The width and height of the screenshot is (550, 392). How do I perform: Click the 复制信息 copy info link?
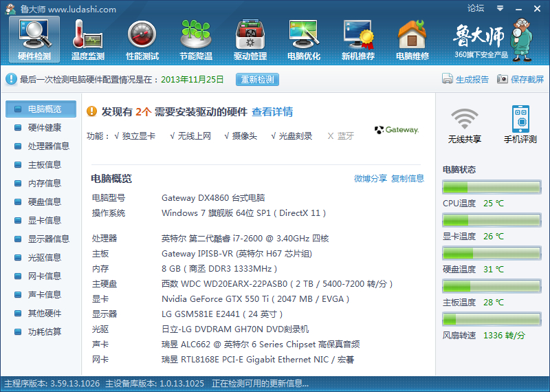[x=408, y=179]
